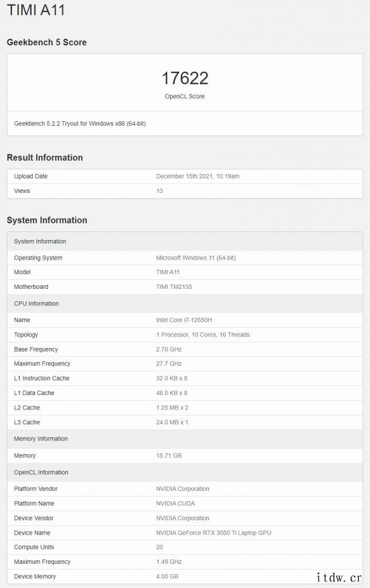Image resolution: width=370 pixels, height=588 pixels.
Task: Click the L3 Cache label
Action: coord(26,422)
